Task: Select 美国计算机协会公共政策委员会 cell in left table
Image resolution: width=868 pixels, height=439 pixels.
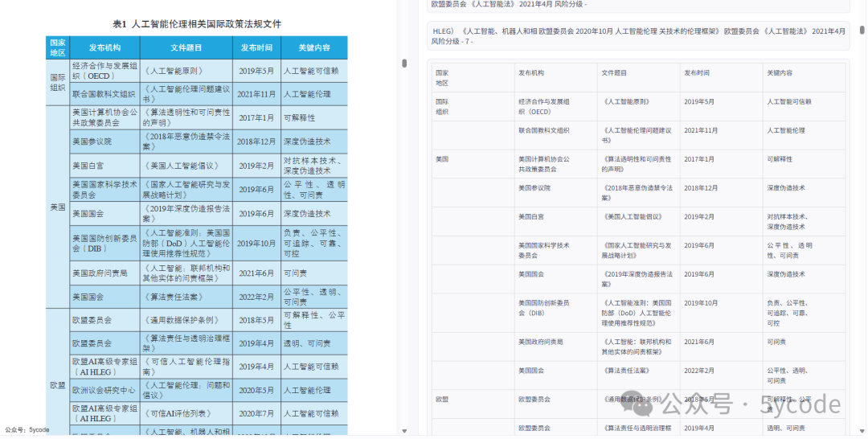Action: [x=104, y=117]
